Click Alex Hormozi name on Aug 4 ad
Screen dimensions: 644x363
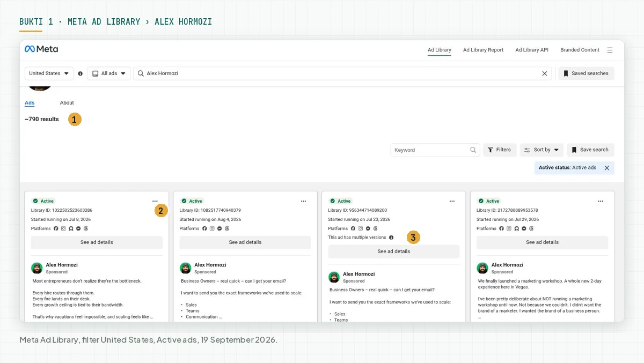pos(210,265)
